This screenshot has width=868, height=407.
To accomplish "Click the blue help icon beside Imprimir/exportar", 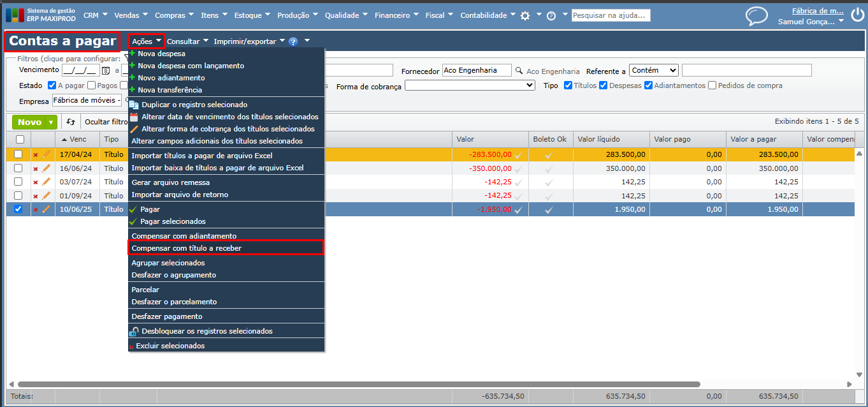I will tap(293, 41).
